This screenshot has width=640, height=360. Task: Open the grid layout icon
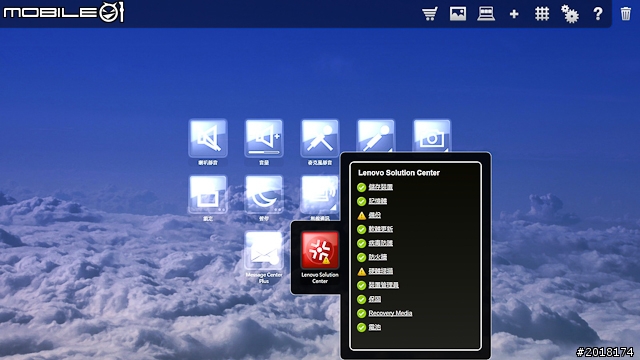542,14
